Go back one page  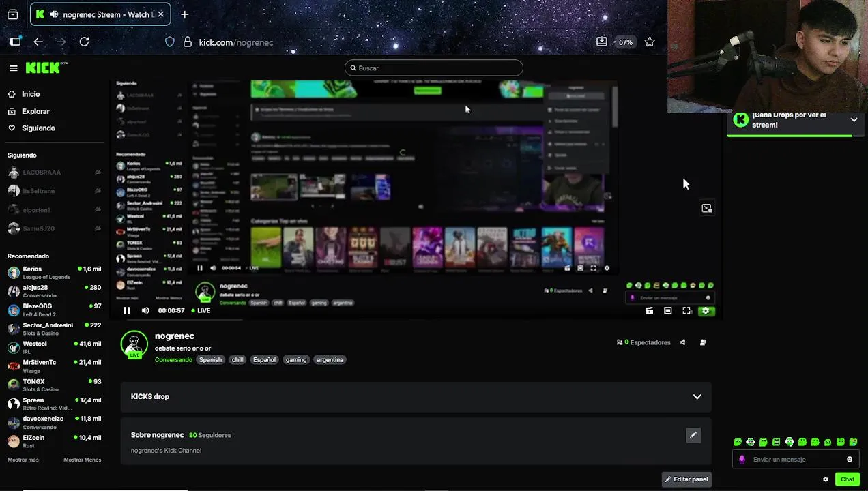click(x=38, y=42)
